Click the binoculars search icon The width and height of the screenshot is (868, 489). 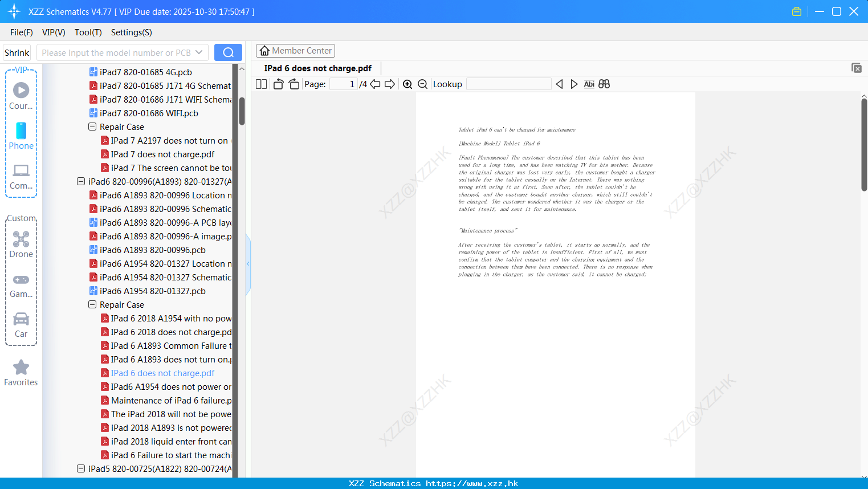tap(604, 84)
